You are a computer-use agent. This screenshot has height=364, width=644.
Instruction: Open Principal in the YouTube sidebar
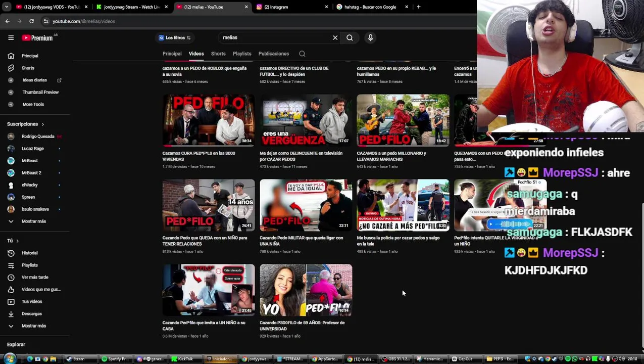[30, 56]
